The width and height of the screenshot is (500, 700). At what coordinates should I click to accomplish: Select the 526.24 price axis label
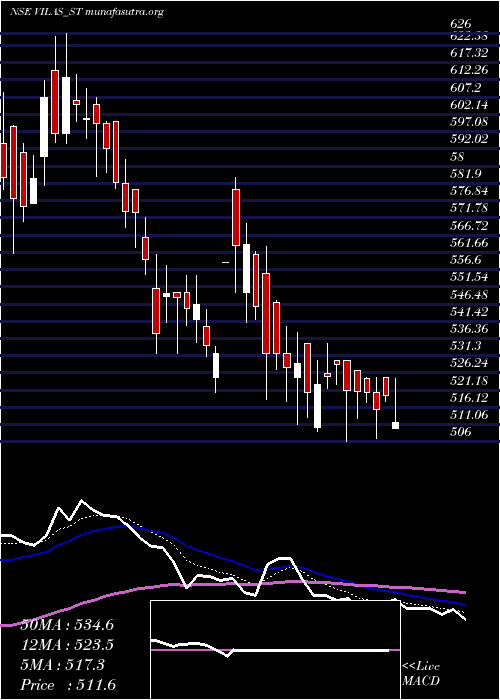(469, 363)
